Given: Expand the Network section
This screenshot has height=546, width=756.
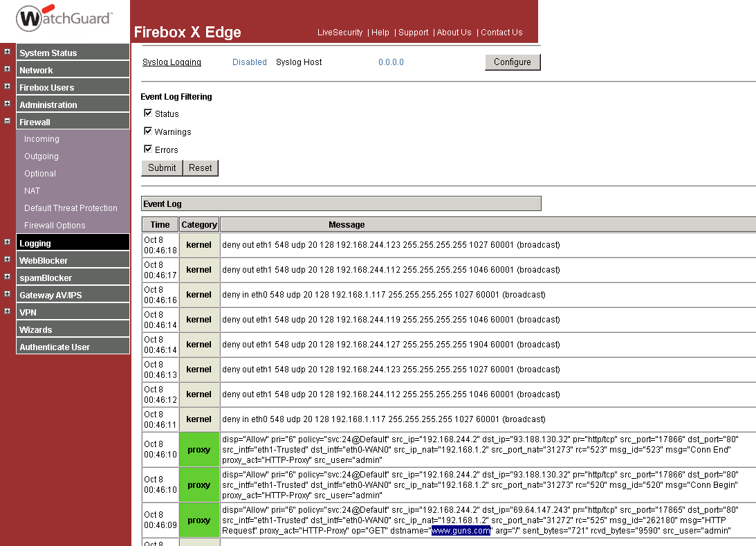Looking at the screenshot, I should [6, 69].
